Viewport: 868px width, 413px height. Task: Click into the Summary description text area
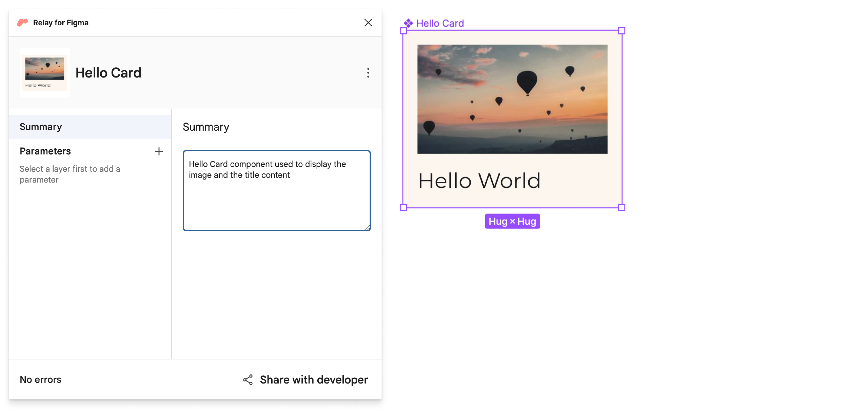[x=277, y=191]
